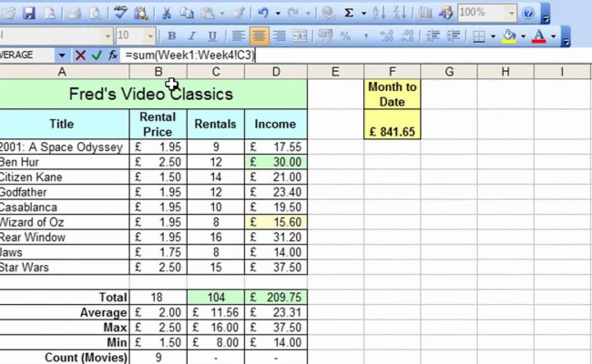This screenshot has width=592, height=364.
Task: Click the Paste clipboard icon
Action: point(208,14)
